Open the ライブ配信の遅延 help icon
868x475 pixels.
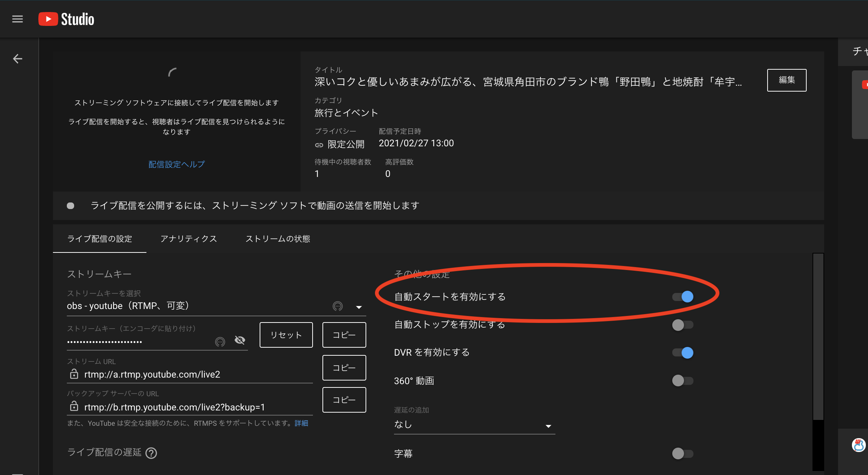point(151,453)
